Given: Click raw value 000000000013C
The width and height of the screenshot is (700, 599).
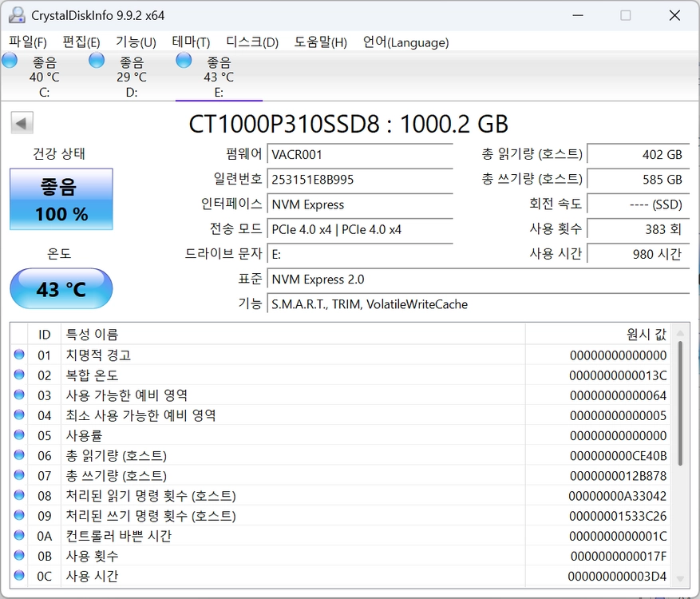Looking at the screenshot, I should [618, 375].
